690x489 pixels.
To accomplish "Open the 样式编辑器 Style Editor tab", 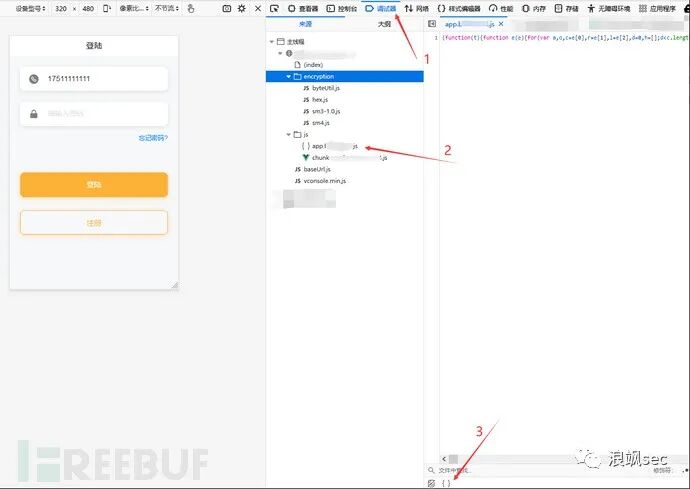I will (x=459, y=8).
